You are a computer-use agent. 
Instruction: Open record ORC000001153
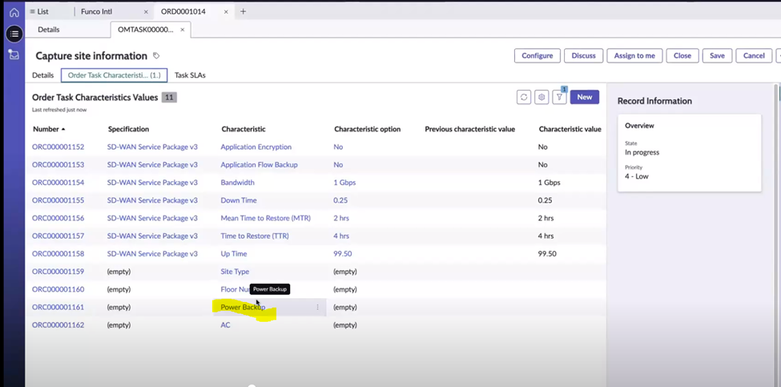58,165
